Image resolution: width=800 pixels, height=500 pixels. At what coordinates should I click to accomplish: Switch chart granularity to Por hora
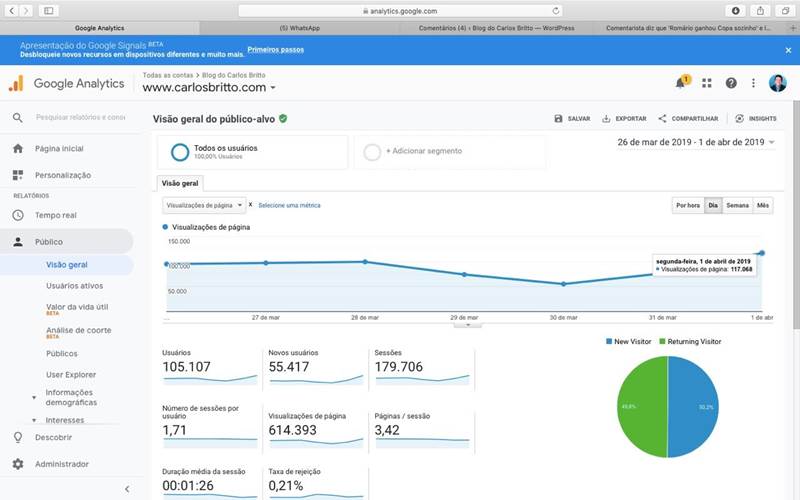click(688, 205)
